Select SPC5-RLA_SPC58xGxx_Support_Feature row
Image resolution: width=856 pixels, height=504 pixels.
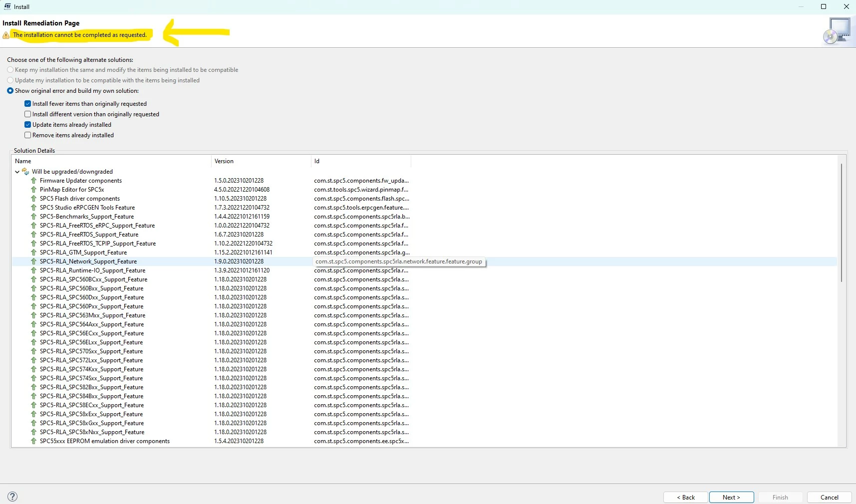point(424,423)
